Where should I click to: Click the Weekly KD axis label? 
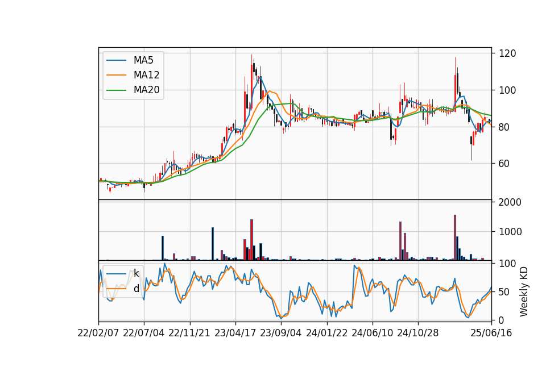(524, 291)
